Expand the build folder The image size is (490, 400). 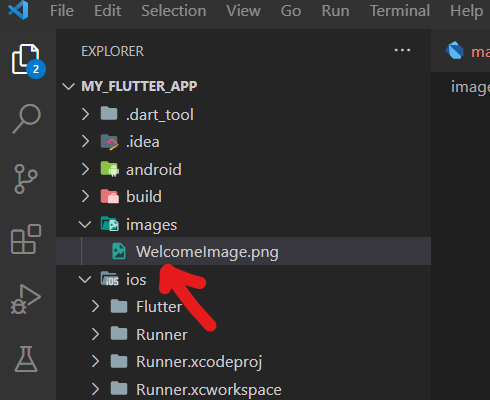tap(243, 197)
